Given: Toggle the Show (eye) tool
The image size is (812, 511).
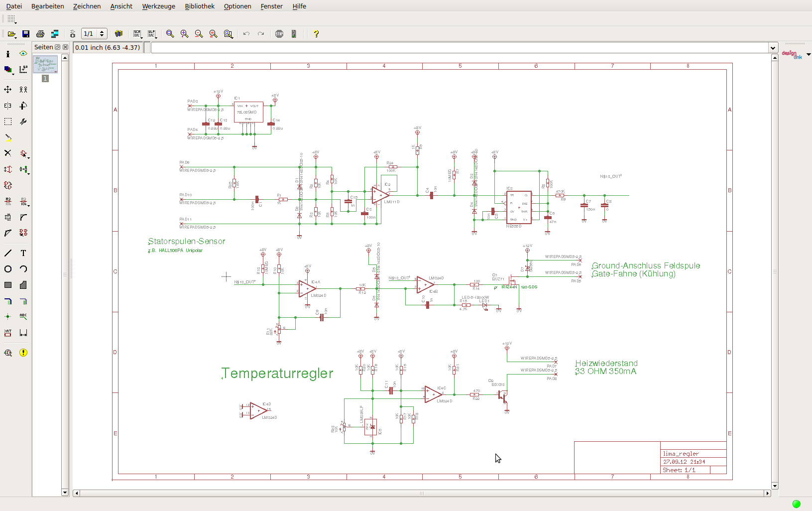Looking at the screenshot, I should [23, 54].
